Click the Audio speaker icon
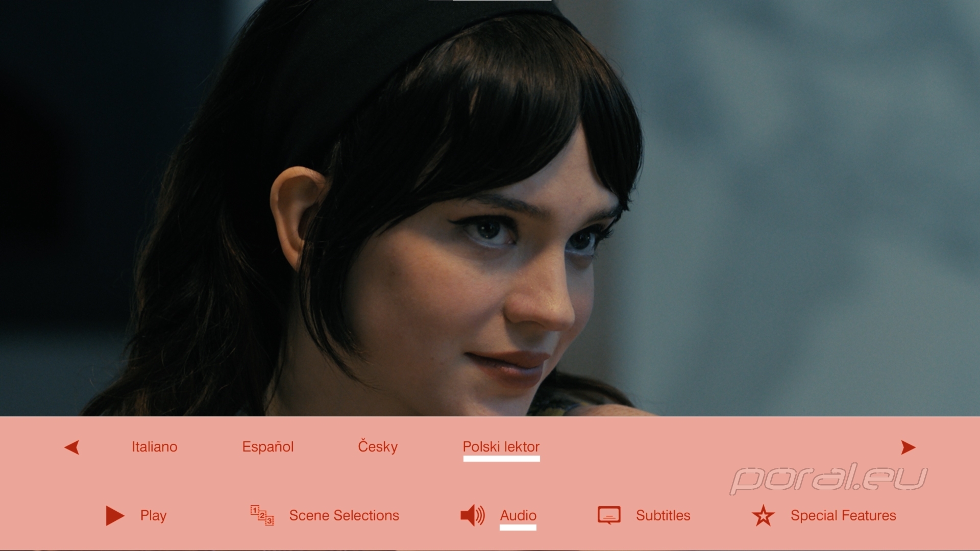The width and height of the screenshot is (980, 551). (473, 515)
